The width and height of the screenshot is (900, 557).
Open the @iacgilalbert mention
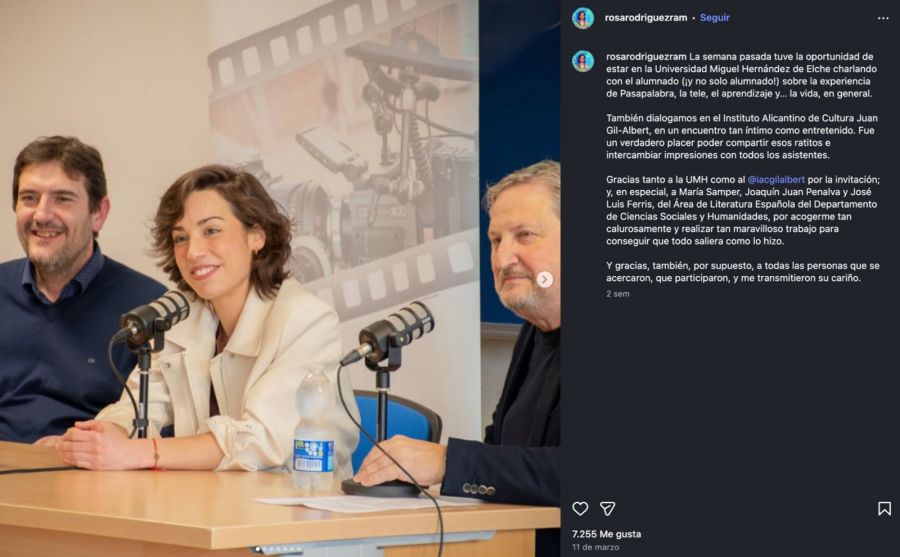(776, 180)
